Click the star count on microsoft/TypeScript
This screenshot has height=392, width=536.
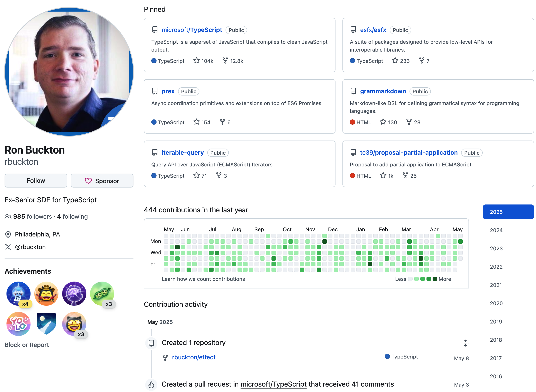[204, 61]
